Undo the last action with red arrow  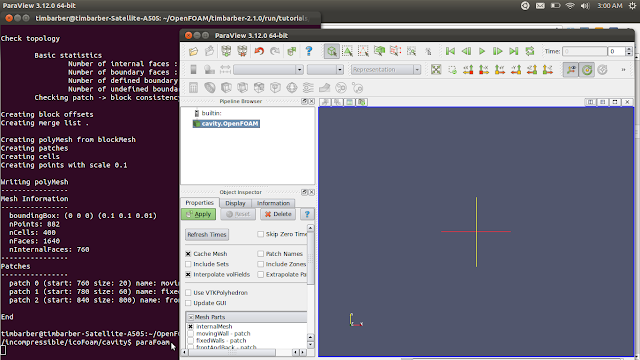(x=259, y=51)
